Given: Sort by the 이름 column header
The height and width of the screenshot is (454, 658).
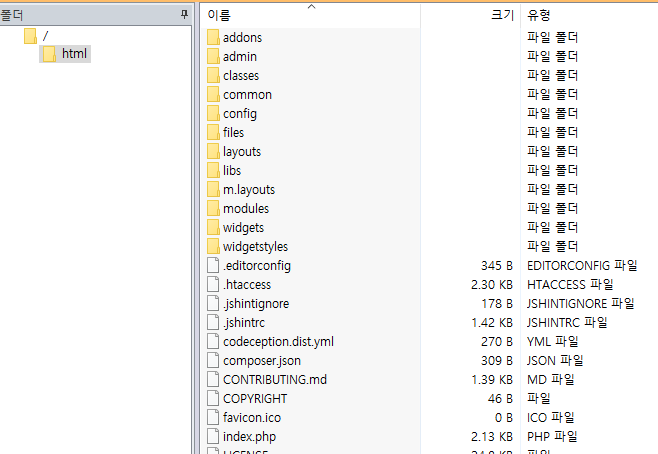Looking at the screenshot, I should [x=220, y=16].
